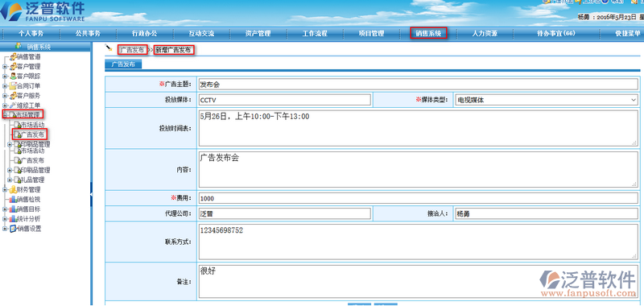Expand the 统计分析 tree node
This screenshot has height=306, width=644.
pos(5,219)
